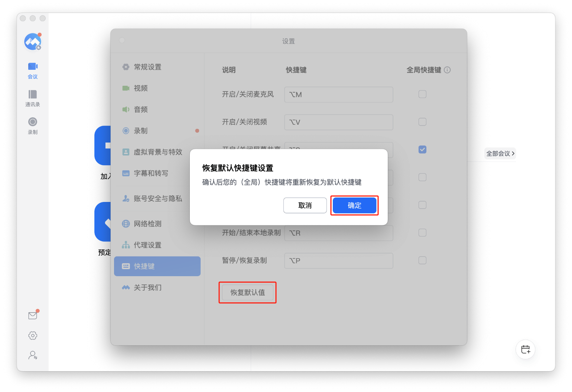Click the 取消 button in dialog
Screen dimensions: 572x392
click(x=305, y=205)
